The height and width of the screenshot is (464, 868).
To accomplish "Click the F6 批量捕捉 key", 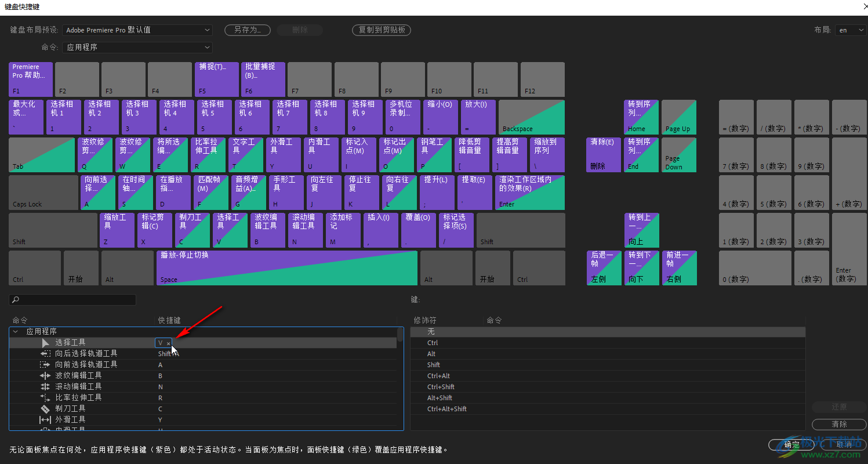I will coord(263,79).
